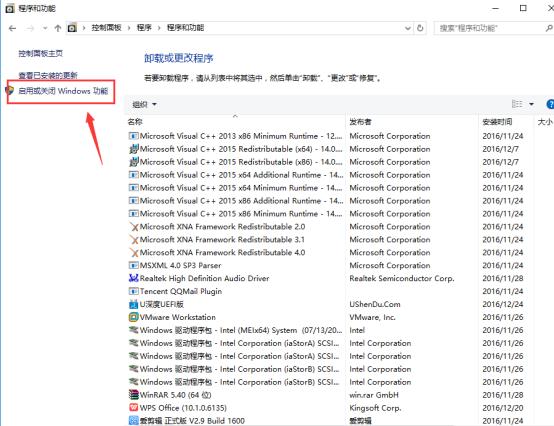Click icon of Visual C++ 2015 x86 Additional Runtime
The image size is (554, 426).
point(134,201)
